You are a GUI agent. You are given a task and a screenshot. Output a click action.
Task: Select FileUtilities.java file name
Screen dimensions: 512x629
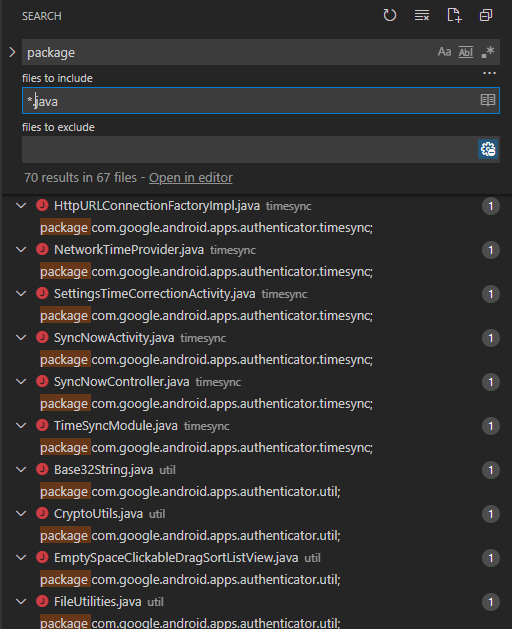click(98, 602)
